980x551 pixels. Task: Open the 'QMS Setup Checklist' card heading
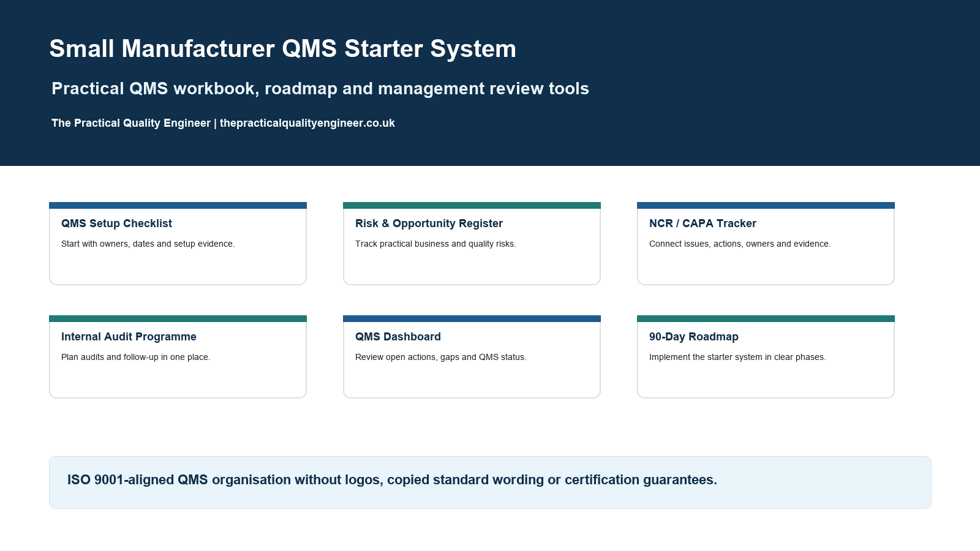coord(116,223)
